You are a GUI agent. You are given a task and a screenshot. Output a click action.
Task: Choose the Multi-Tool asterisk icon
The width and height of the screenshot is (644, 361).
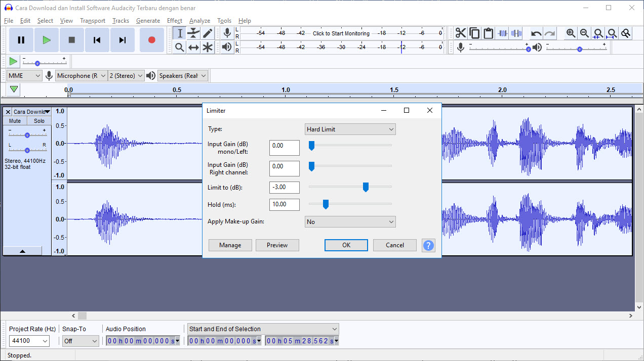coord(208,48)
